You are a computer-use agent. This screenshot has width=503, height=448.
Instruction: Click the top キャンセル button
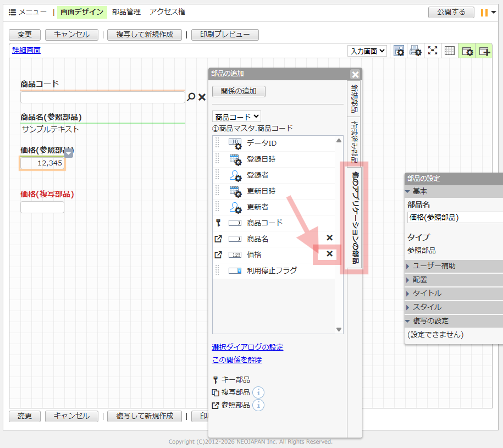click(71, 35)
